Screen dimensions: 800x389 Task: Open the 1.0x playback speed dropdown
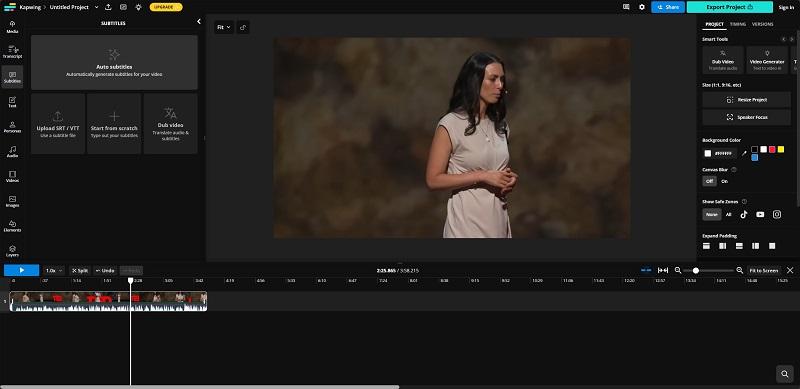point(54,271)
